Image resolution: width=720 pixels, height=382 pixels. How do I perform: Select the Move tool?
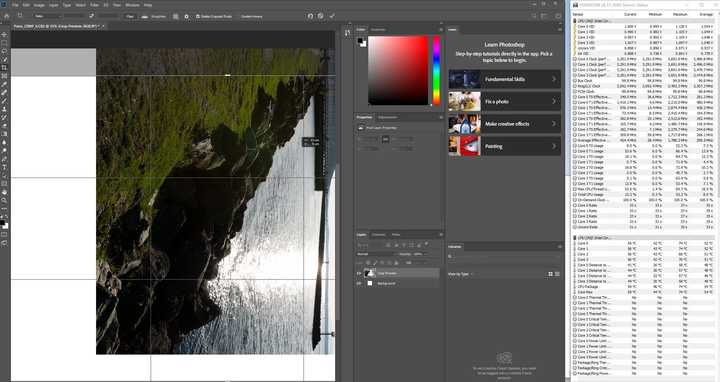pos(4,35)
